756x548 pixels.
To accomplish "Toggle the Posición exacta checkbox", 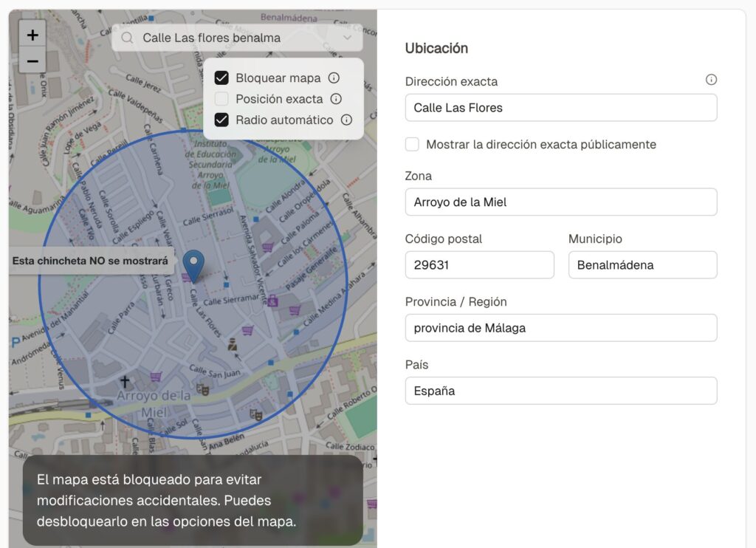I will click(x=221, y=99).
